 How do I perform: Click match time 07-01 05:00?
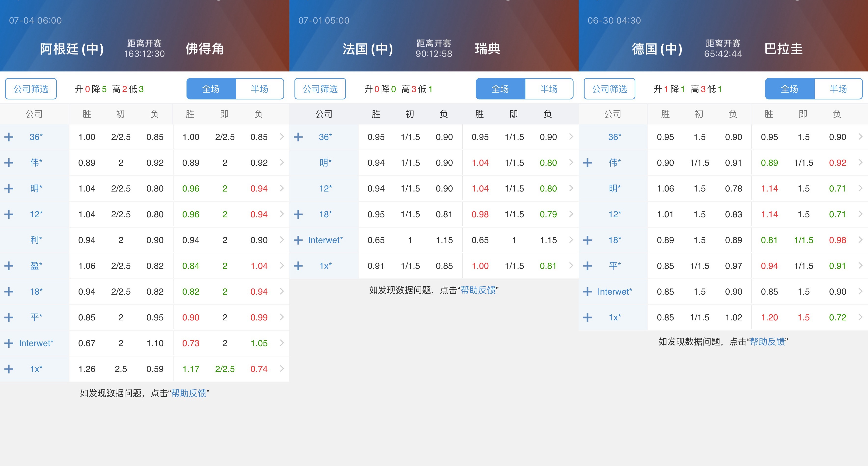[324, 21]
